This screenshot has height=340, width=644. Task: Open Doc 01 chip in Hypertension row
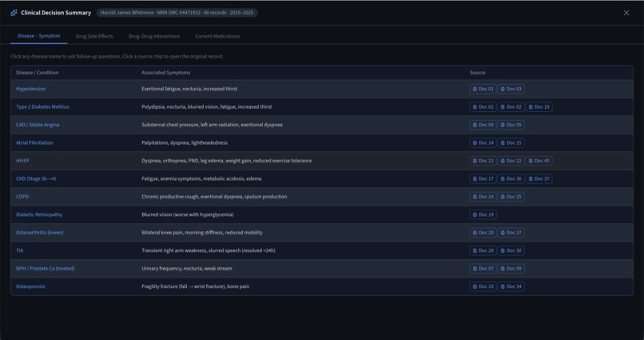[483, 89]
